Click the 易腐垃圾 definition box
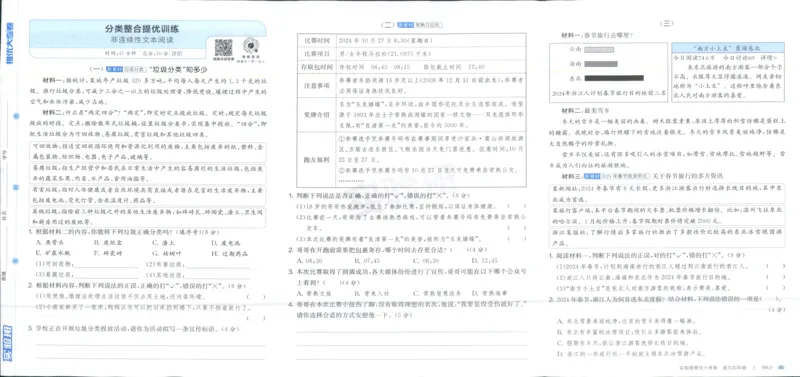800x377 pixels. [x=147, y=173]
